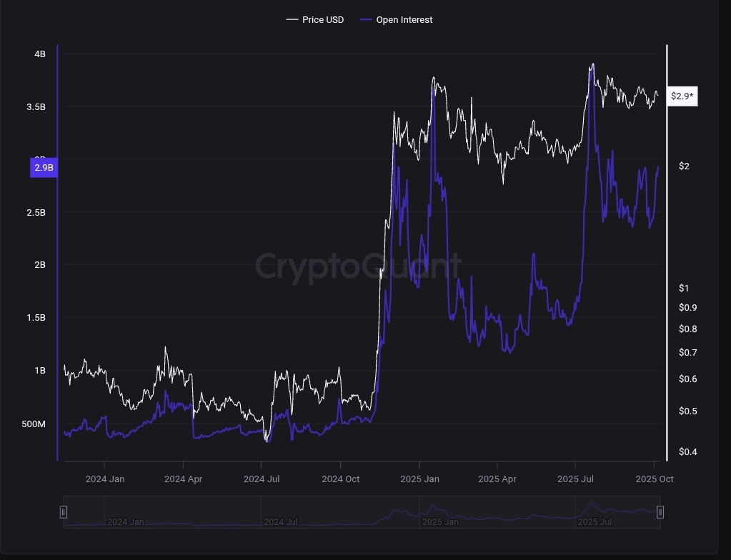Click the purple Open Interest legend line
The image size is (731, 560).
click(x=366, y=20)
